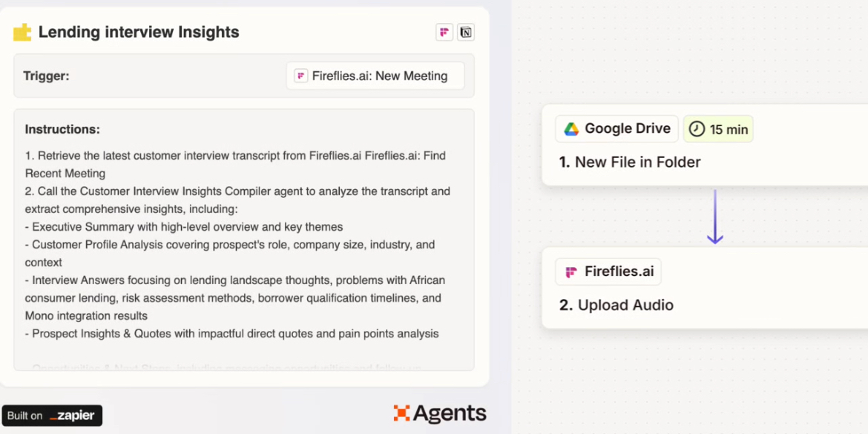Click the Fireflies.ai icon on the Upload Audio step

point(571,272)
